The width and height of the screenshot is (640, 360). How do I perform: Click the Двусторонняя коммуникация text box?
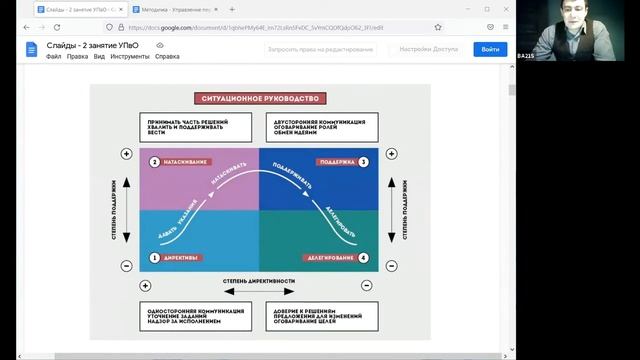pyautogui.click(x=322, y=127)
